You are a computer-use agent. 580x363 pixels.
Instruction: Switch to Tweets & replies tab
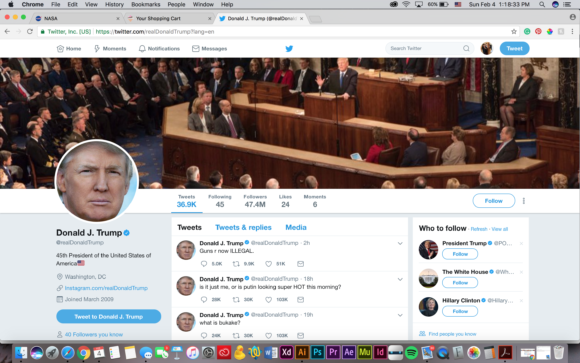[x=243, y=227]
